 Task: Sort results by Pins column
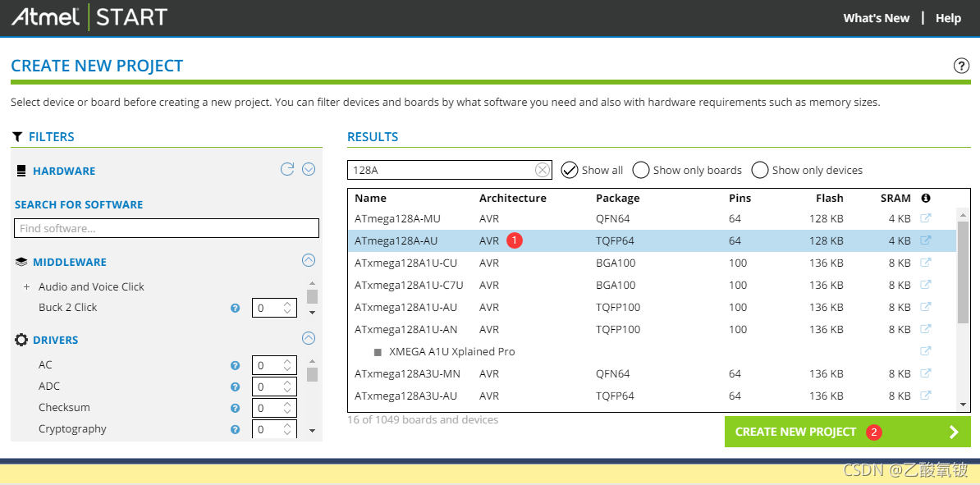pyautogui.click(x=740, y=198)
